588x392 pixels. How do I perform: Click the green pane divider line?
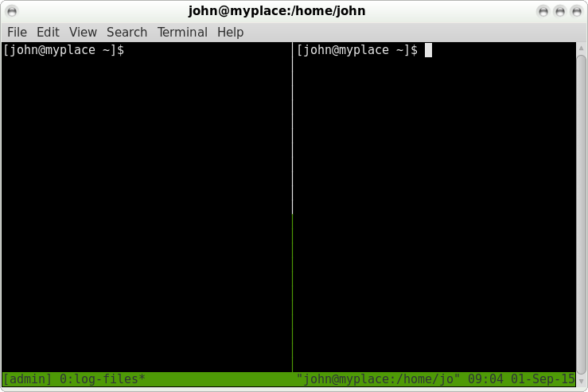(292, 293)
